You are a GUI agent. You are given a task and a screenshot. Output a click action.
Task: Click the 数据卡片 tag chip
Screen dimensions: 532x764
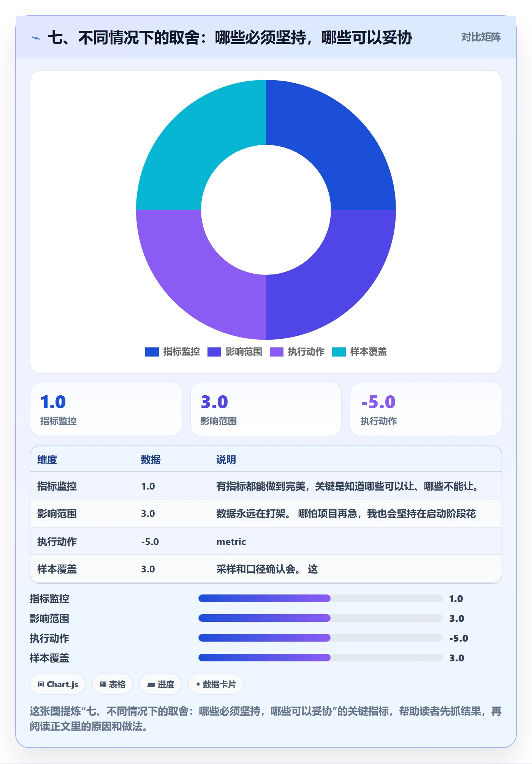click(216, 684)
